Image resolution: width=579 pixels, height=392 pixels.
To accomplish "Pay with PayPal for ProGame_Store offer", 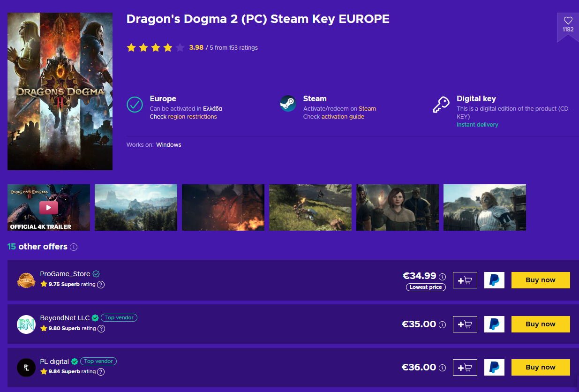I will [494, 280].
